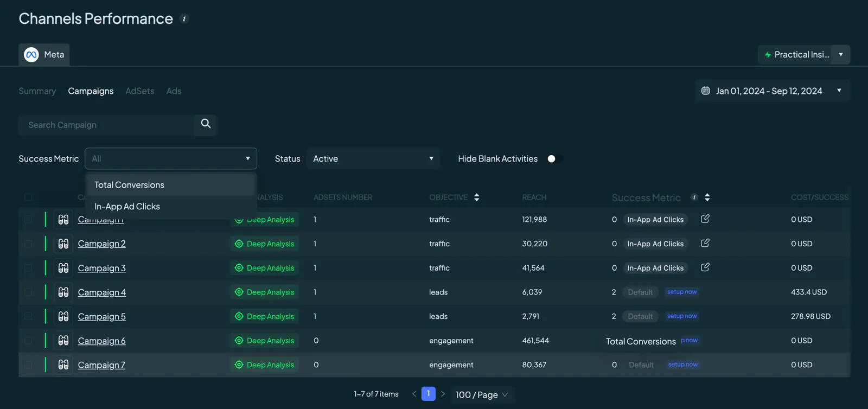Click the binoculars icon for Campaign 3
The width and height of the screenshot is (868, 409).
click(x=63, y=268)
